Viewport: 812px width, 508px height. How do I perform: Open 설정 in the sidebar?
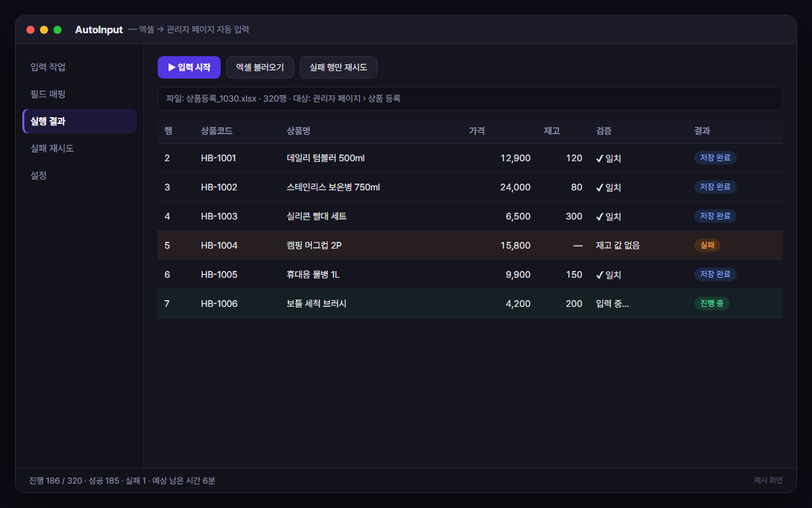tap(80, 175)
